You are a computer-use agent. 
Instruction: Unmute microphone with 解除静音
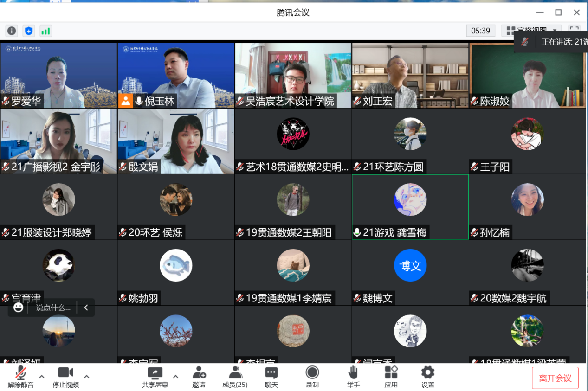coord(20,377)
